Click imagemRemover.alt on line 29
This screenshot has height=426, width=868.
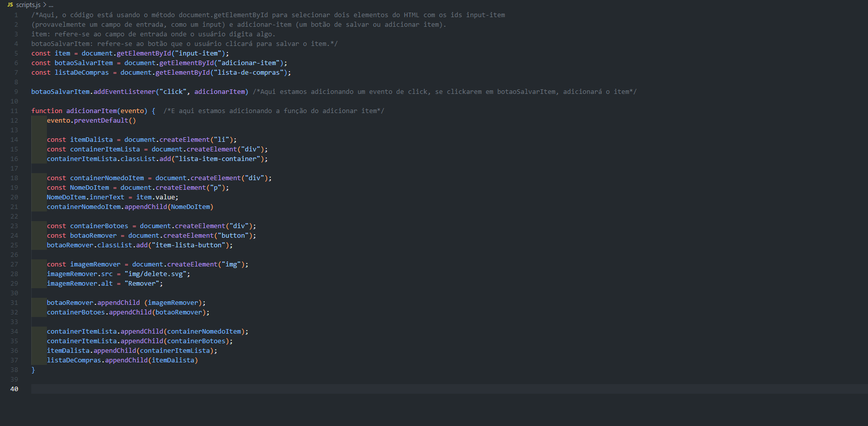80,284
